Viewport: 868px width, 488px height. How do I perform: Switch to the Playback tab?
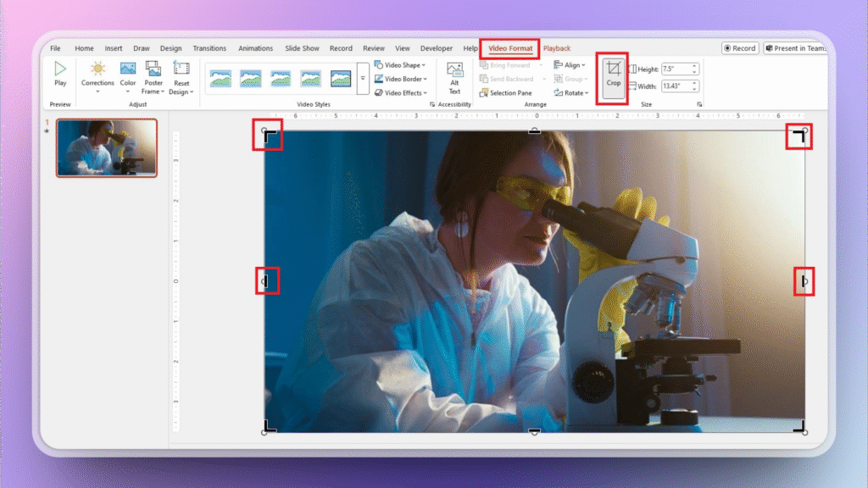(x=557, y=48)
